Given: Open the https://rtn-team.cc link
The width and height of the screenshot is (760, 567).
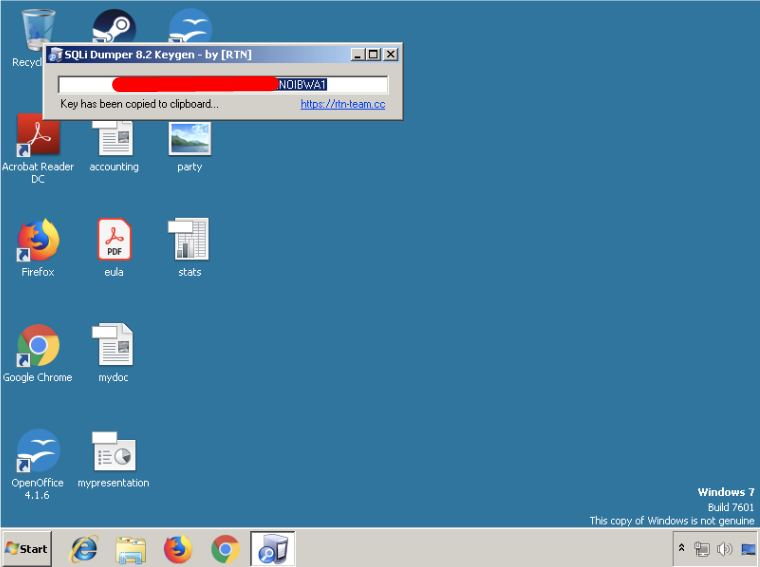Looking at the screenshot, I should [x=343, y=104].
